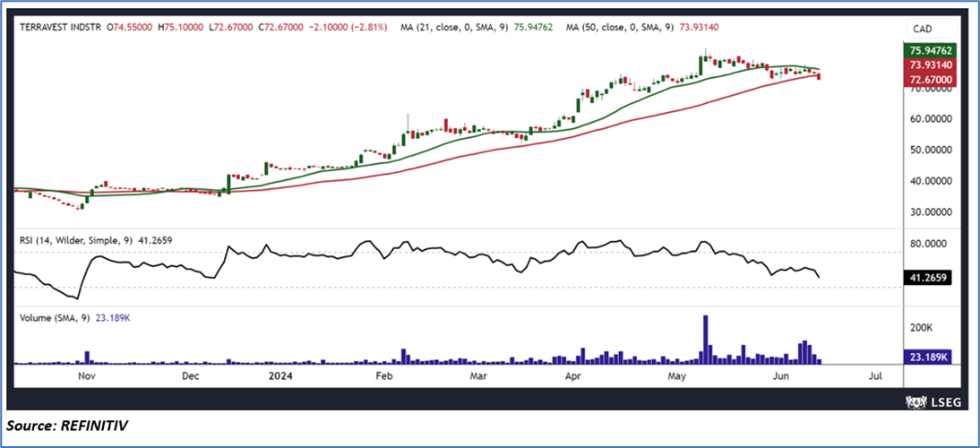This screenshot has width=980, height=448.
Task: Click the 200K volume axis label
Action: coord(921,328)
